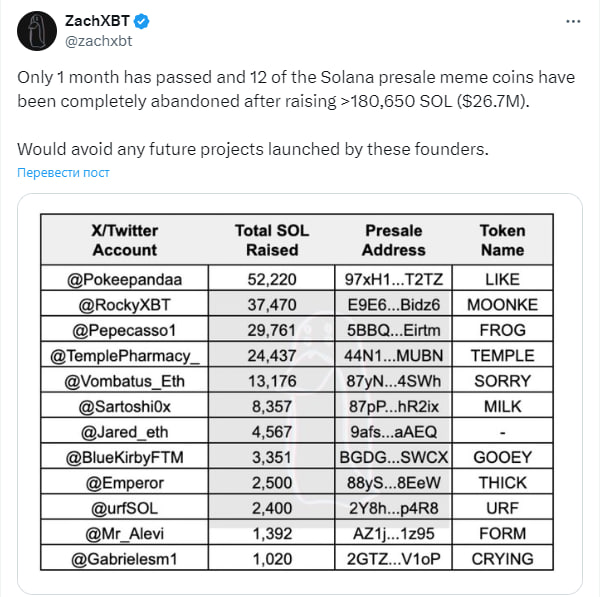
Task: Click the @Pokeepandaa table cell
Action: point(125,279)
